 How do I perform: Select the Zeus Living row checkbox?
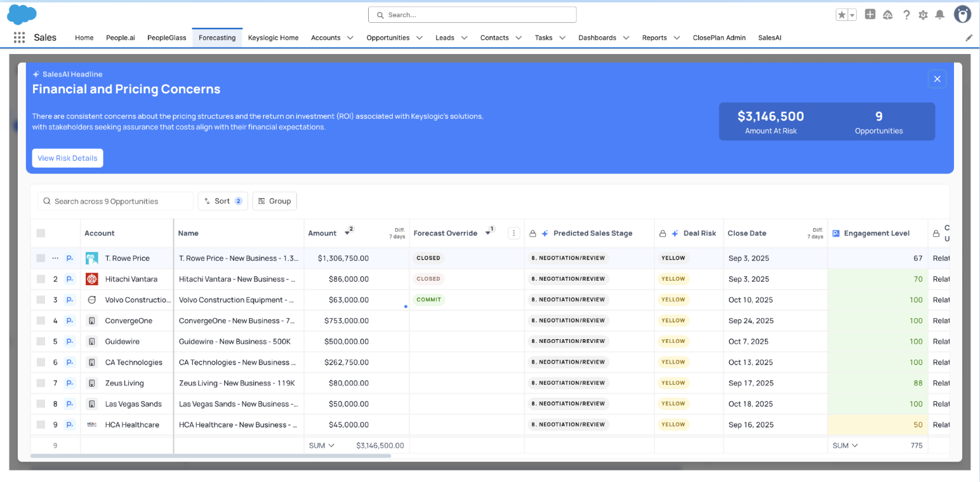point(41,383)
